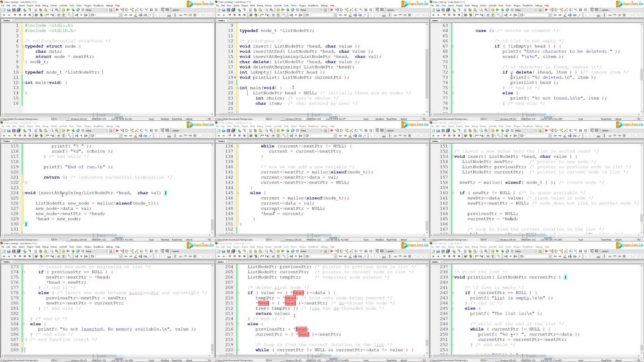Insert Doxygen block comment icon, center window
Image resolution: width=644 pixels, height=362 pixels.
(x=262, y=136)
